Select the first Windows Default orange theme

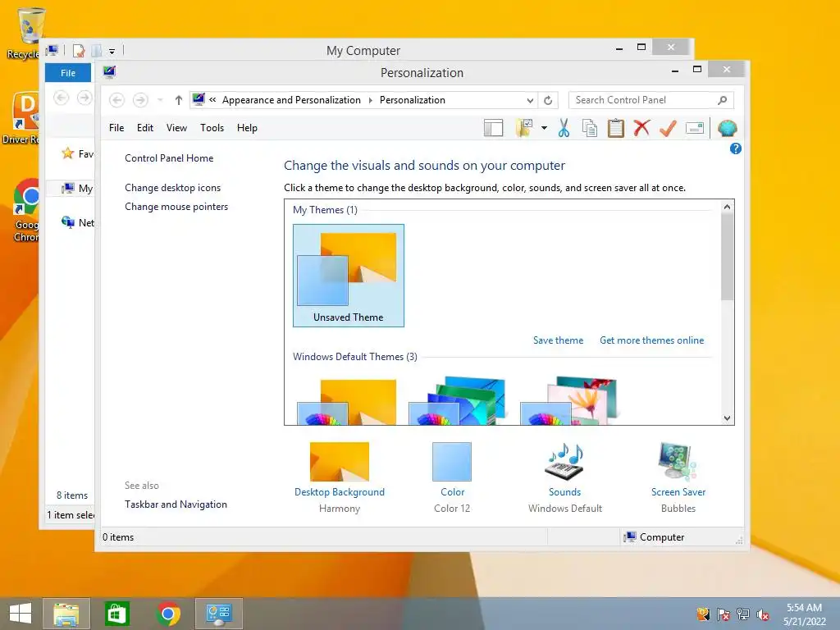[347, 401]
